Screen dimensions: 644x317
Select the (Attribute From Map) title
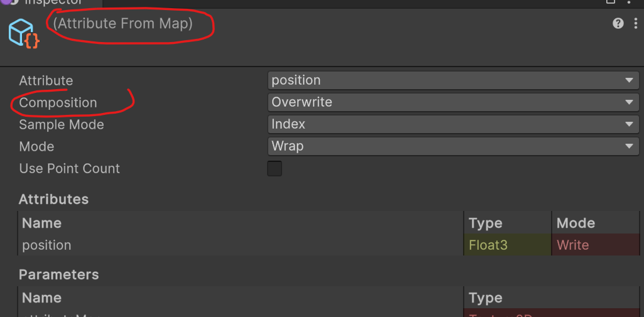coord(123,23)
